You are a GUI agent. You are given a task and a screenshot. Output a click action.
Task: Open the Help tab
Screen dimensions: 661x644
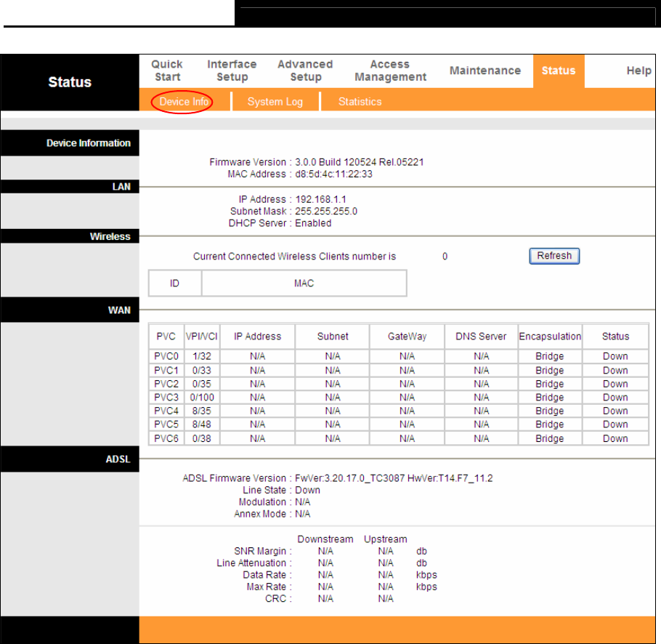point(638,71)
